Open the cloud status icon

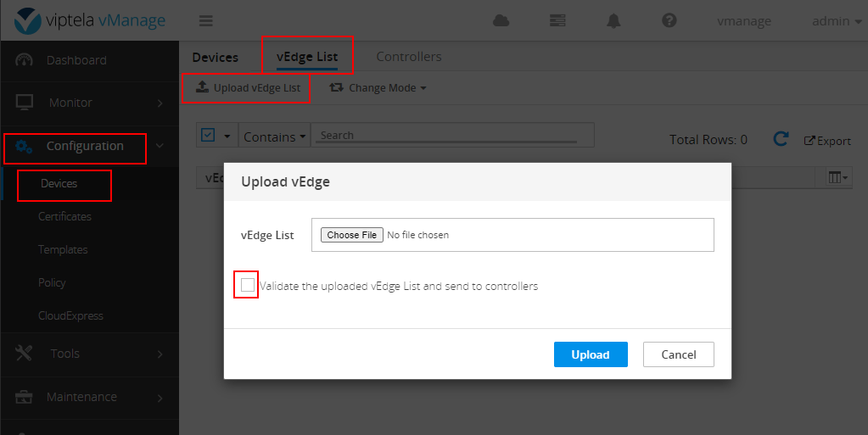tap(501, 21)
